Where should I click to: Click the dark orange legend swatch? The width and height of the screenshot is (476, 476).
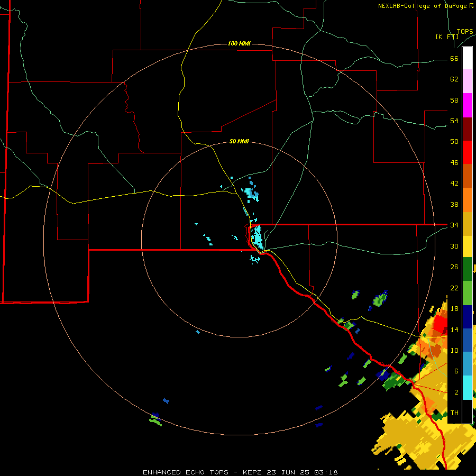(x=467, y=176)
